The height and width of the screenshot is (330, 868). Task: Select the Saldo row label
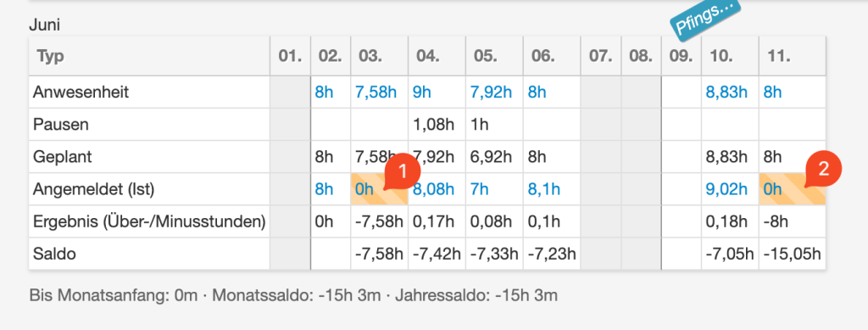[x=54, y=254]
